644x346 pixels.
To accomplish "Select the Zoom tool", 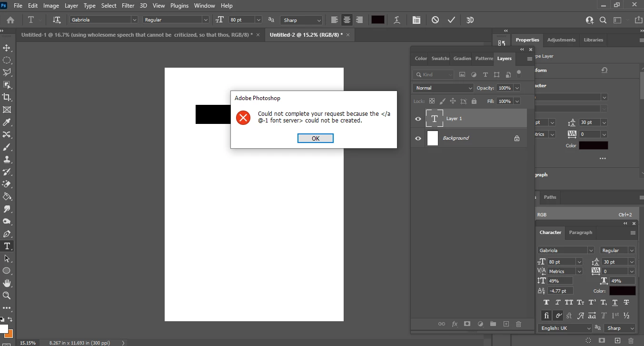I will click(x=7, y=295).
